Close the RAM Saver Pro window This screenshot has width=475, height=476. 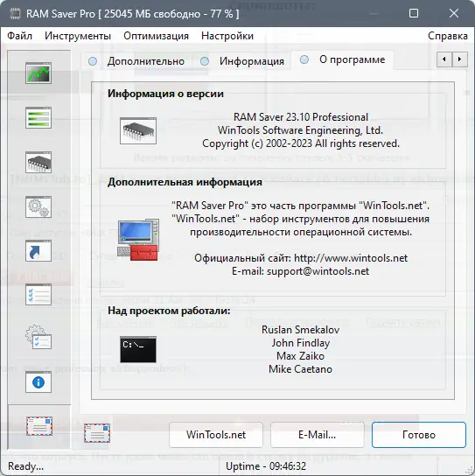[x=454, y=13]
